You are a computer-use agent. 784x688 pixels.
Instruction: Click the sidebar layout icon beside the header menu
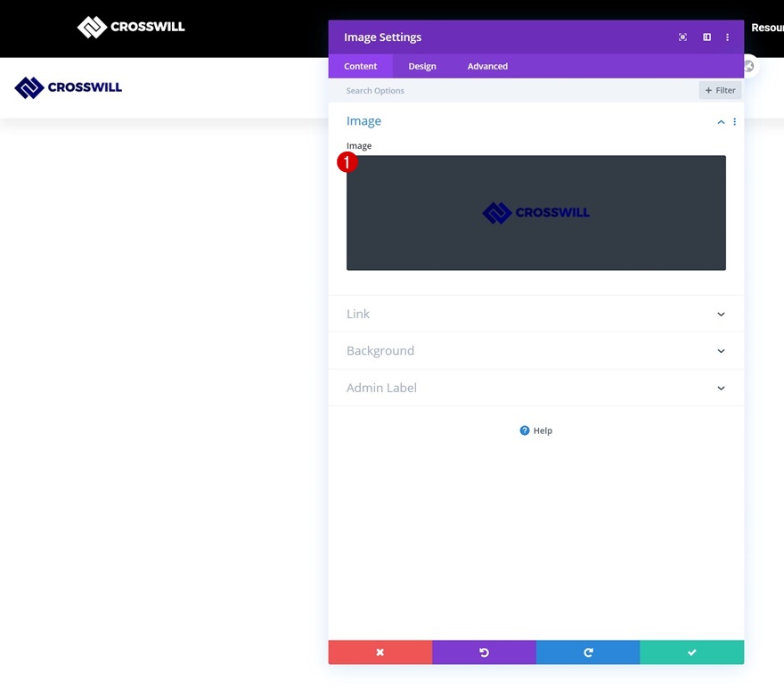(x=706, y=37)
